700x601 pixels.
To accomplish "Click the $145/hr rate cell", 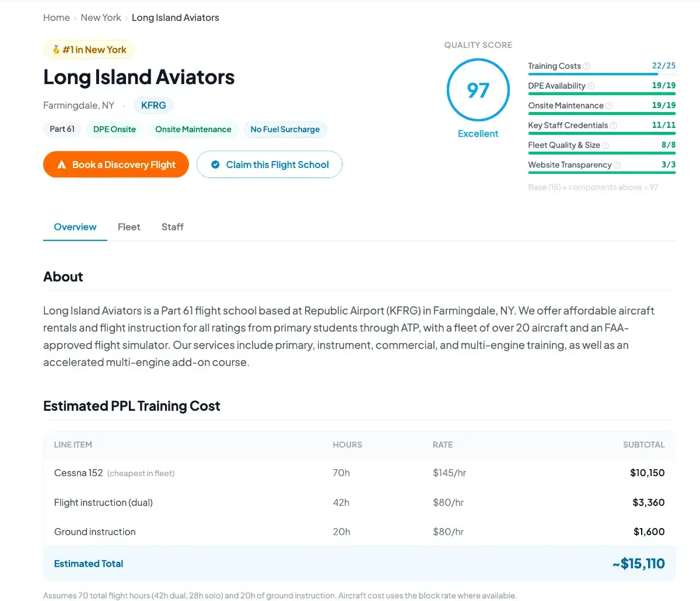I will click(449, 473).
